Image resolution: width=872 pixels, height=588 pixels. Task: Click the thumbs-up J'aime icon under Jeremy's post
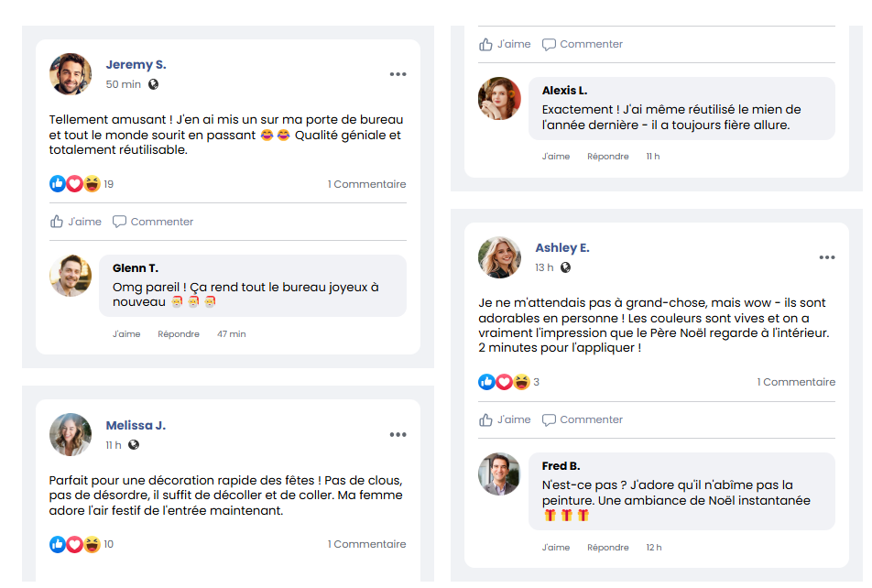coord(57,222)
